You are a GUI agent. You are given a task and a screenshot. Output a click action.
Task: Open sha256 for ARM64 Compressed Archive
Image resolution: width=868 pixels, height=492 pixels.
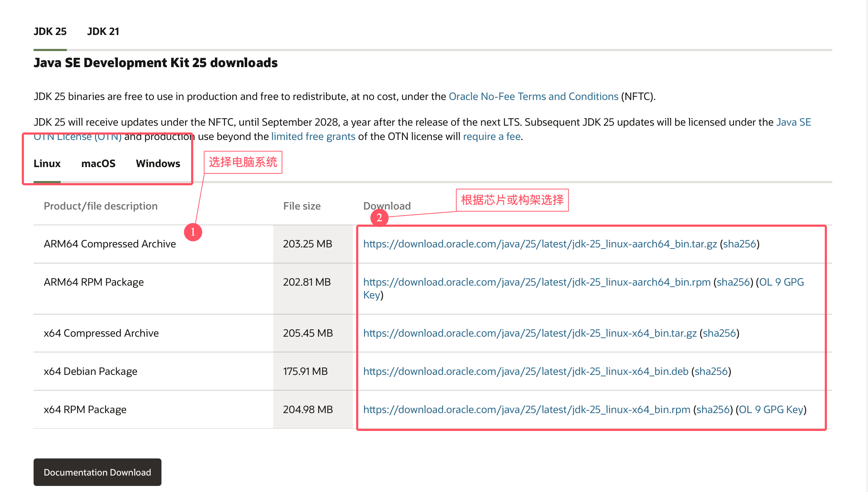click(740, 244)
